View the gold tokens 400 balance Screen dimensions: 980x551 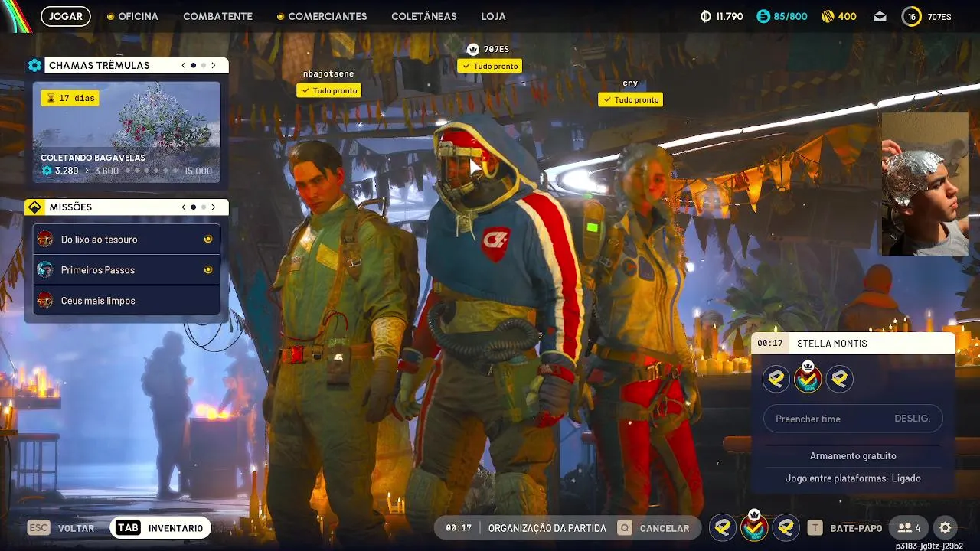(838, 16)
